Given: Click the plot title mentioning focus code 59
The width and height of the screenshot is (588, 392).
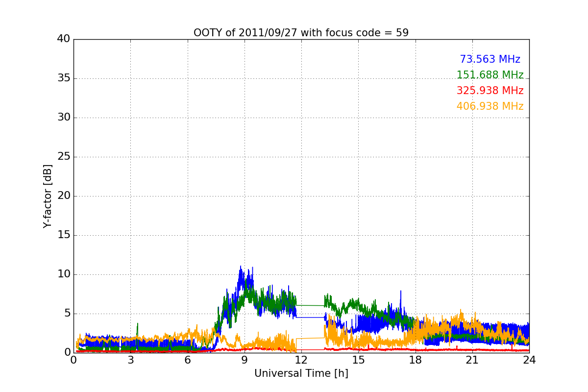Looking at the screenshot, I should point(301,33).
